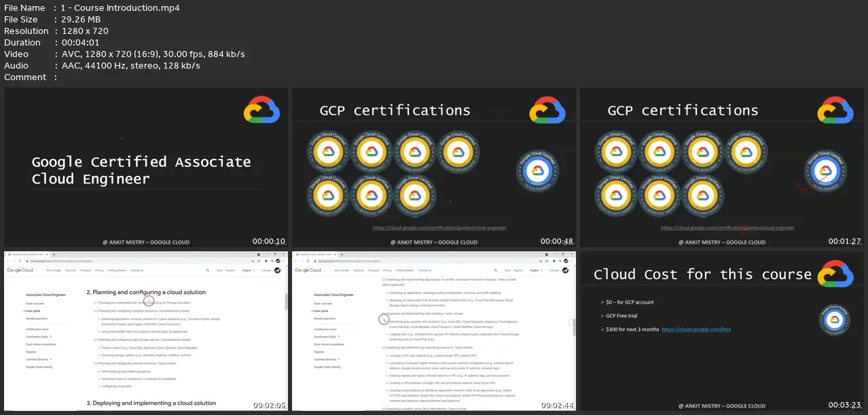This screenshot has width=868, height=415.
Task: Click Getting Started in the 00:02:44 page nav
Action: coord(405,270)
